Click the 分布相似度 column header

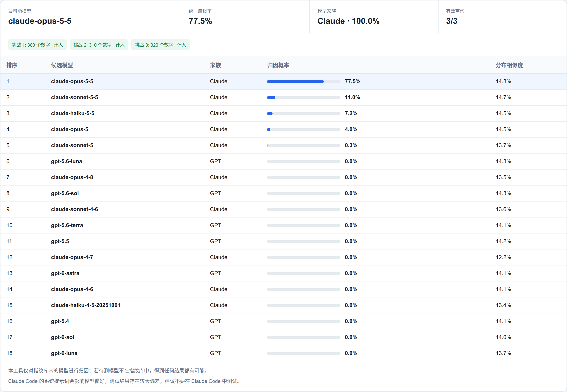[x=509, y=65]
